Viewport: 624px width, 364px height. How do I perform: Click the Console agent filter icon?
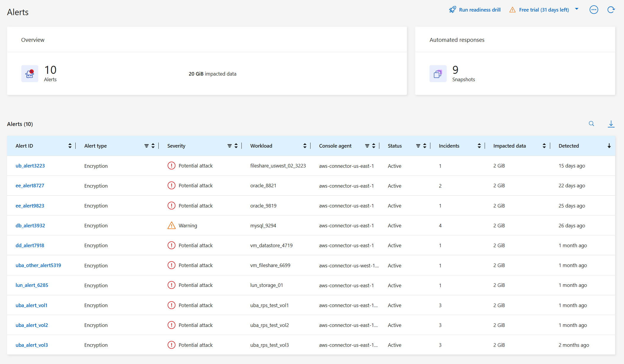[367, 146]
